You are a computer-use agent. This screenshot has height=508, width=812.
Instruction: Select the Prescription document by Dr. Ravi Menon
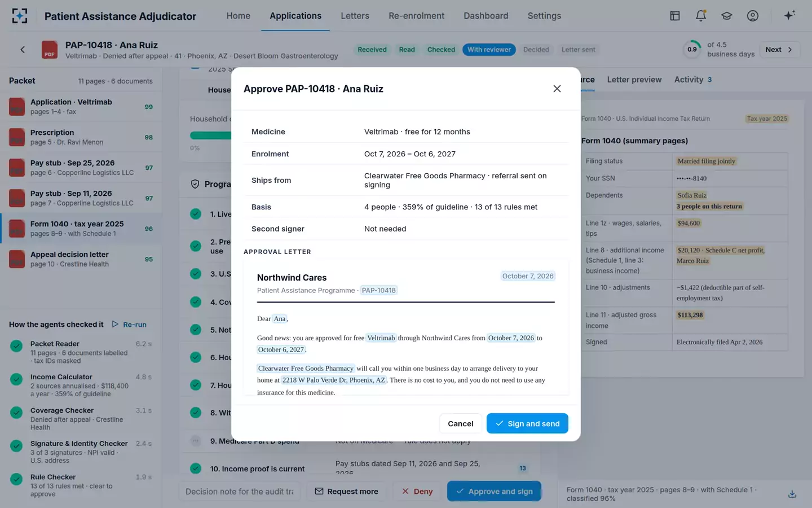click(81, 137)
